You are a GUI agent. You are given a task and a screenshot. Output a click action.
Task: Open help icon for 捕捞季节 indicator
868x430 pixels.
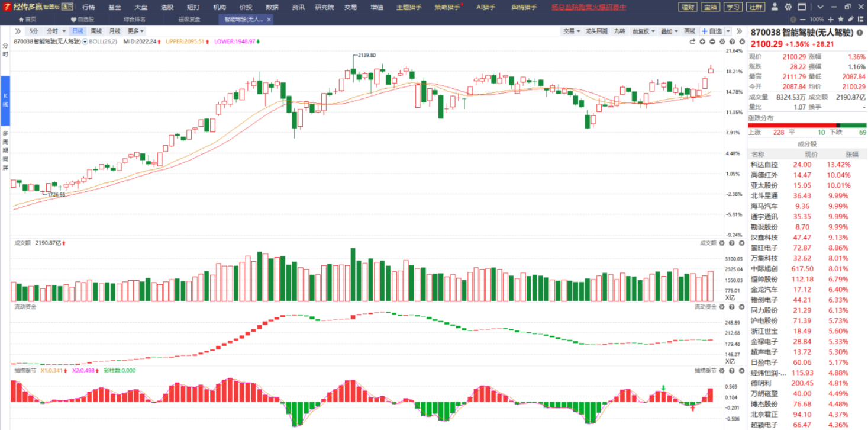click(731, 370)
